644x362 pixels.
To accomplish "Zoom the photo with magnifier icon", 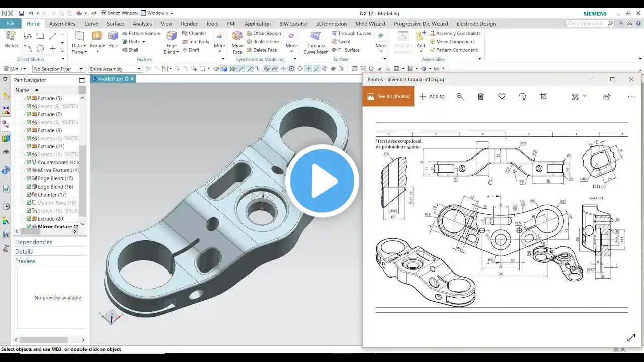I will (x=460, y=96).
